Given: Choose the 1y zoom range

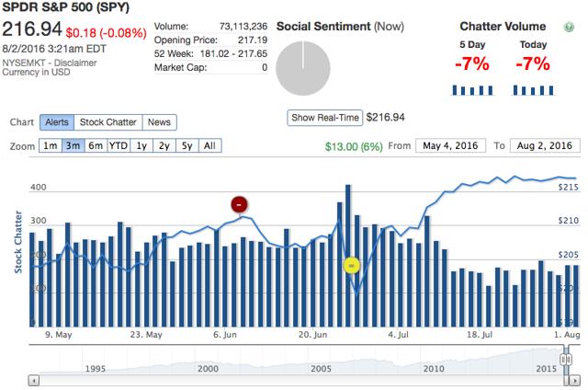Looking at the screenshot, I should click(141, 145).
